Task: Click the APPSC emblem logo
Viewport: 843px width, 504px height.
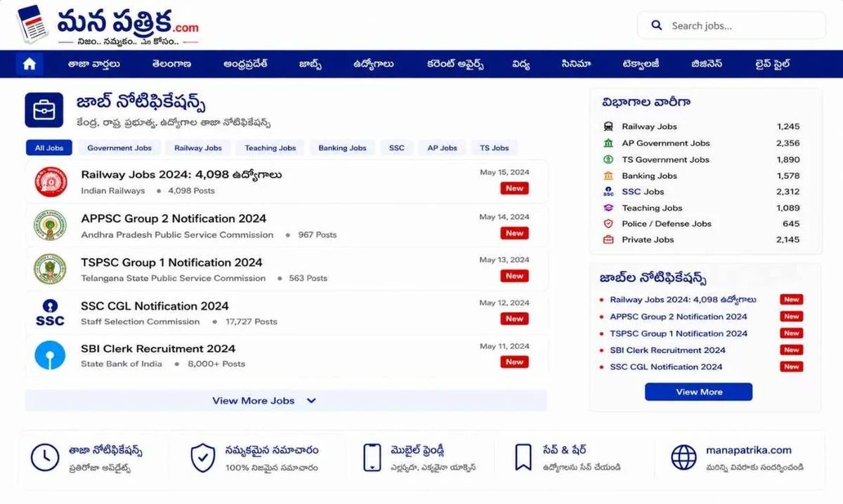Action: pos(50,225)
